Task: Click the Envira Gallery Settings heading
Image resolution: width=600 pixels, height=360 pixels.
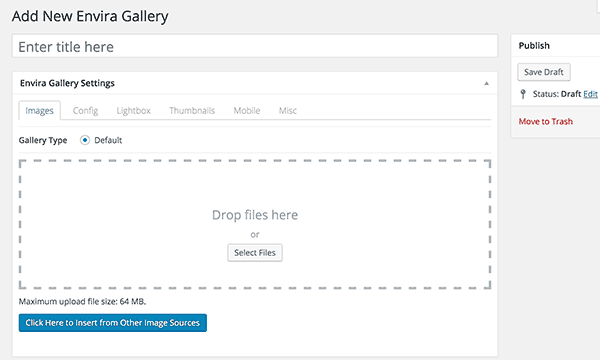Action: 67,83
